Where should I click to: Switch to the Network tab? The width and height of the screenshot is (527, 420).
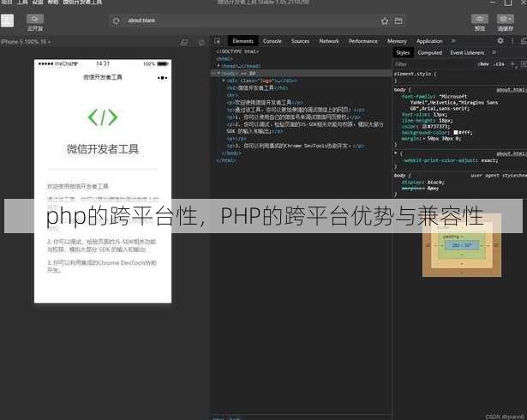click(x=329, y=41)
